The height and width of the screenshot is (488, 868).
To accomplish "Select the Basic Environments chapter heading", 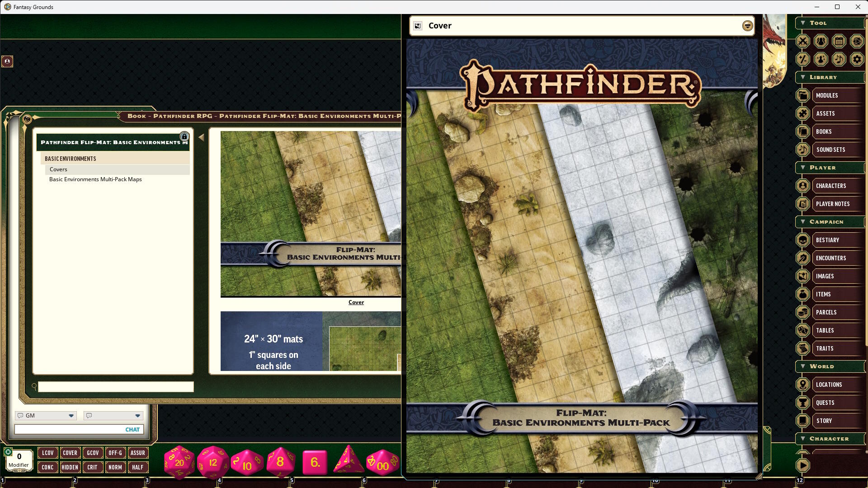I will [x=115, y=159].
